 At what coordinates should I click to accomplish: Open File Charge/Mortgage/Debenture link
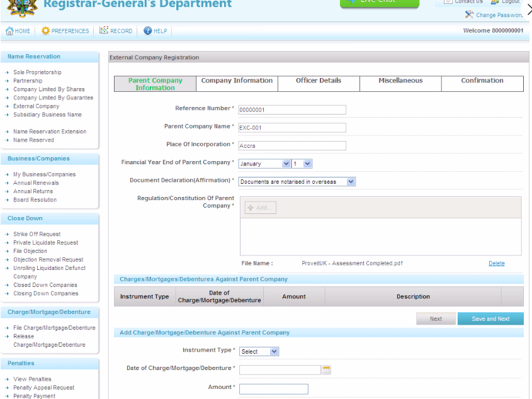tap(54, 328)
